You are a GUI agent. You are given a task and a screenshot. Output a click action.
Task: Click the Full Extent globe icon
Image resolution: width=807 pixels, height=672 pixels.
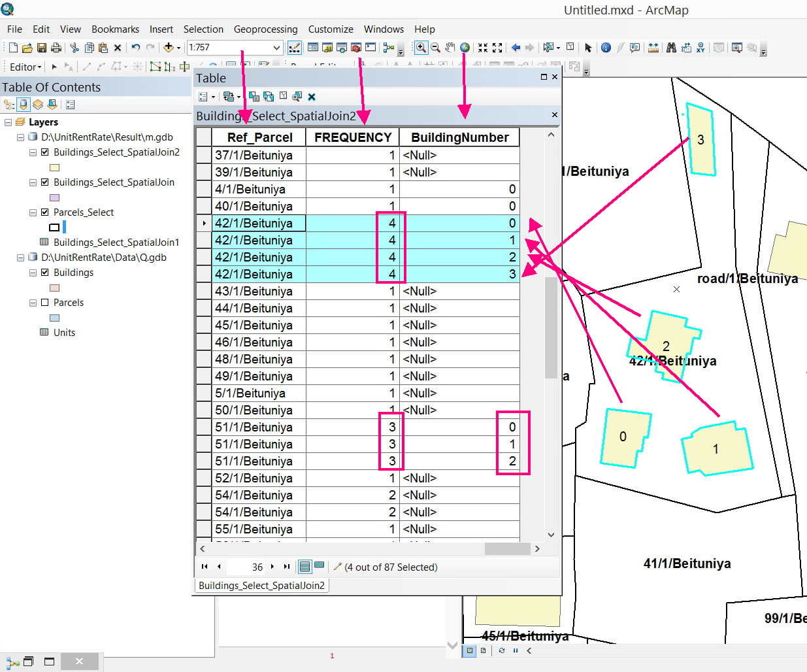click(465, 48)
